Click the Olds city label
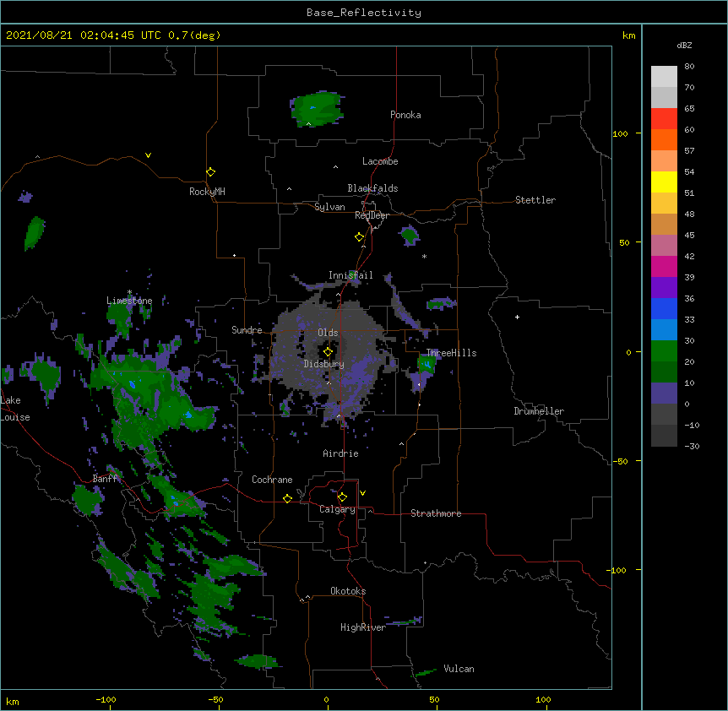The height and width of the screenshot is (711, 728). coord(328,333)
